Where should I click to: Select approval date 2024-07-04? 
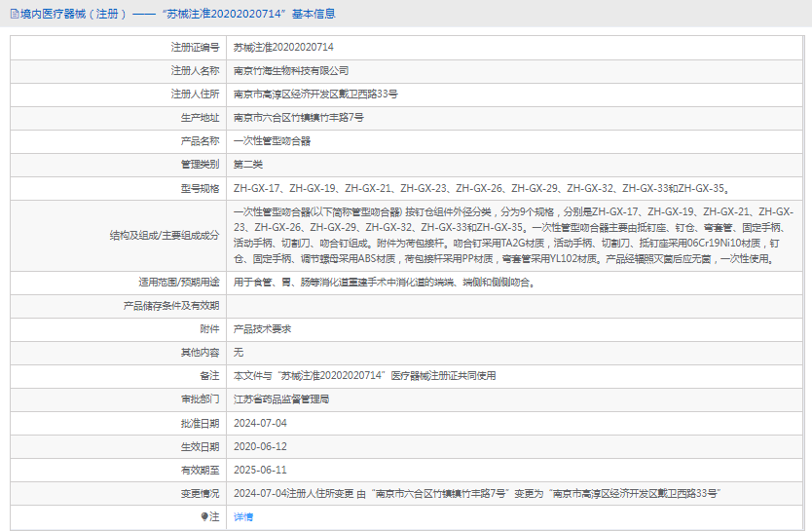click(260, 423)
